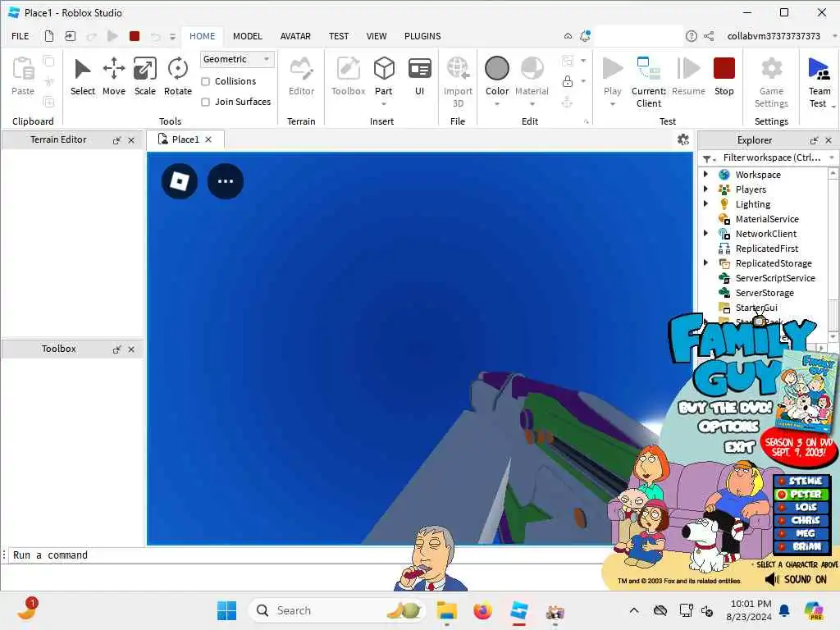The width and height of the screenshot is (840, 630).
Task: Click the new file icon in quick access bar
Action: (48, 36)
